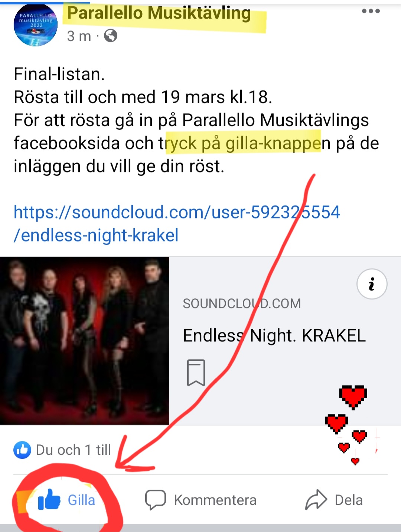Tap the info icon on link preview

372,284
